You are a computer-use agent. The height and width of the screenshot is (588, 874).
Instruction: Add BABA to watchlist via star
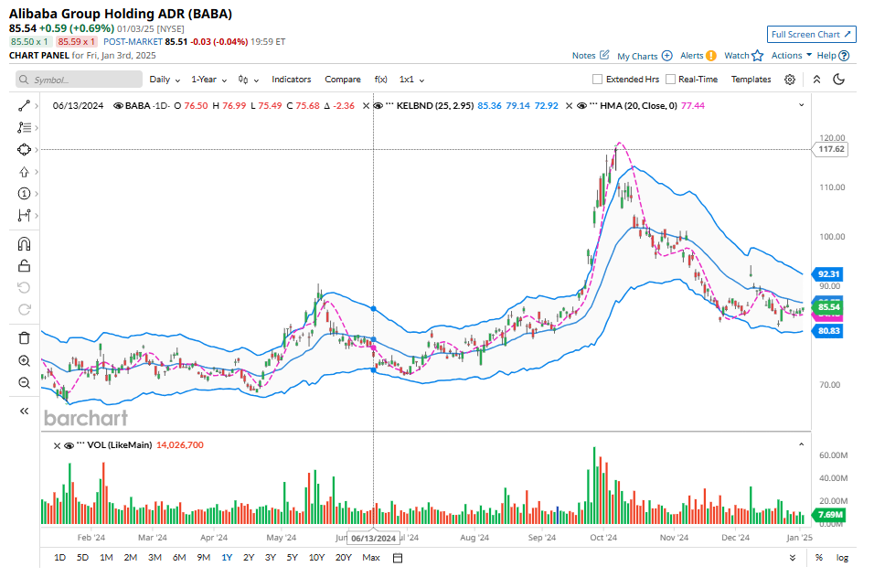coord(757,56)
